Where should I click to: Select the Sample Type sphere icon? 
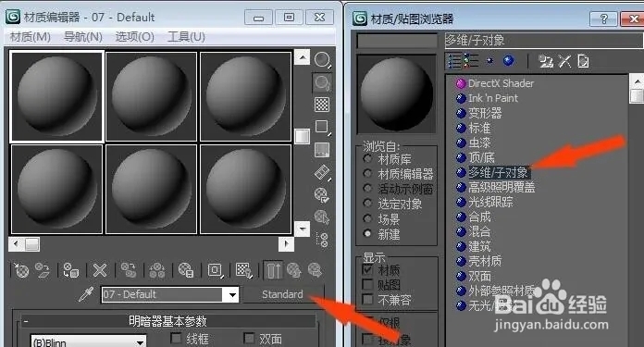322,60
